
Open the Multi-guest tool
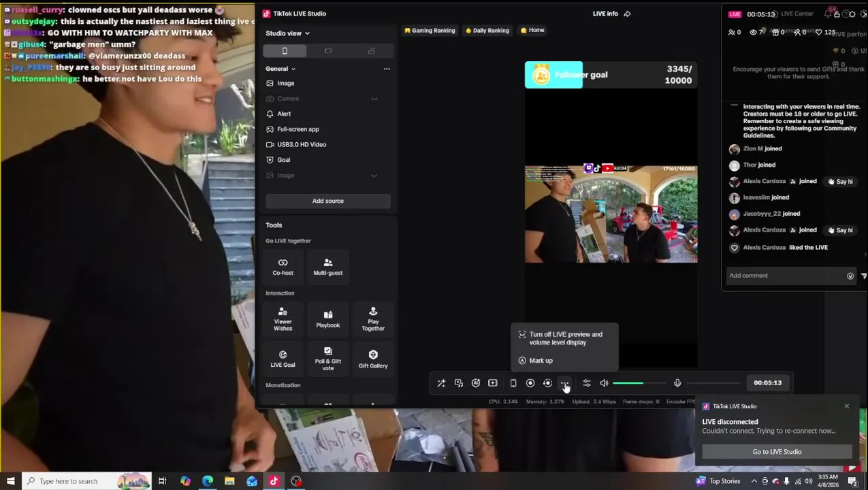pos(328,267)
